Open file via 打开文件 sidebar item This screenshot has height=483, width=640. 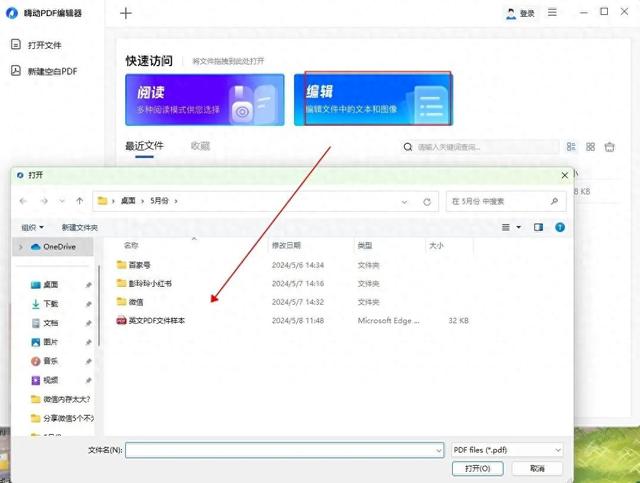[36, 45]
